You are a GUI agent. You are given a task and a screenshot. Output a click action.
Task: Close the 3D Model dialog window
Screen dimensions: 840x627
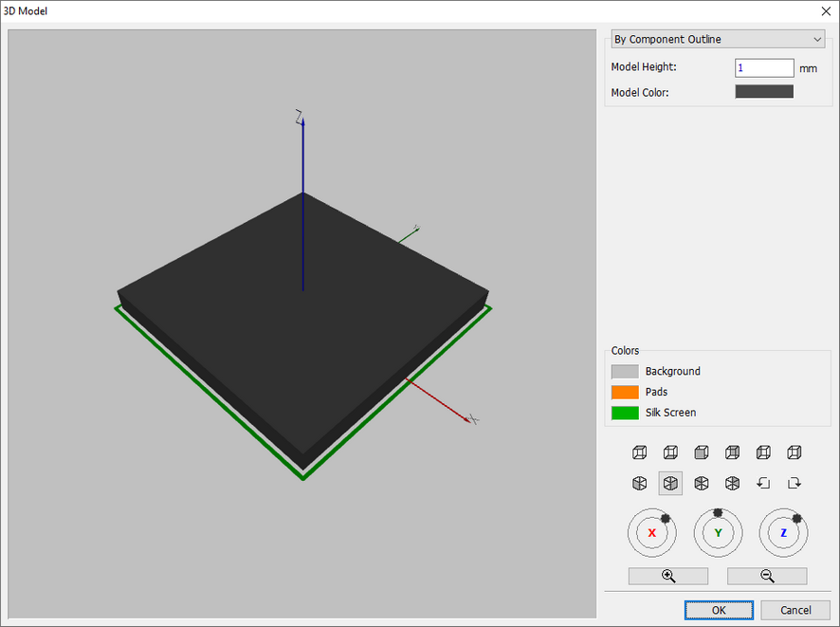click(826, 10)
